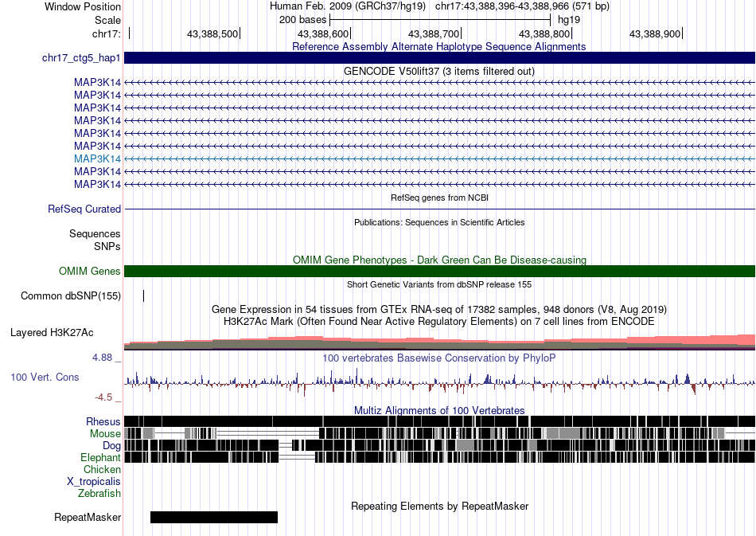
Task: Click the RepeatMasker track label
Action: pos(88,517)
